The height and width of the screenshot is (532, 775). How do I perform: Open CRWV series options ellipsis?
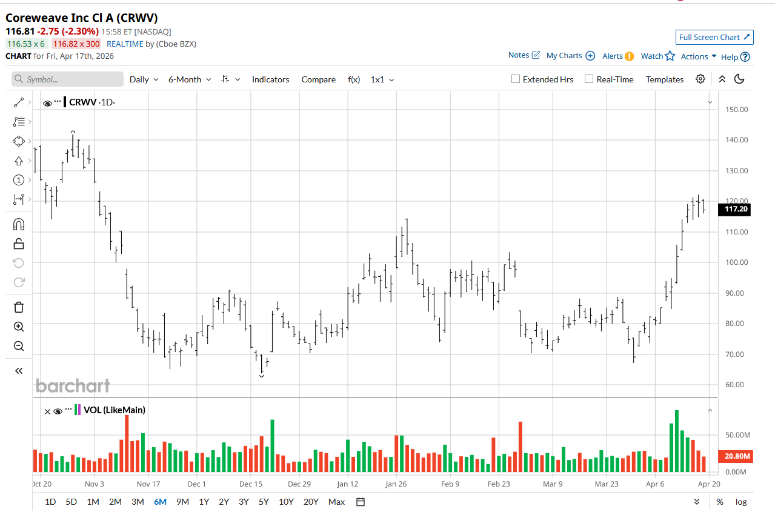click(x=58, y=101)
